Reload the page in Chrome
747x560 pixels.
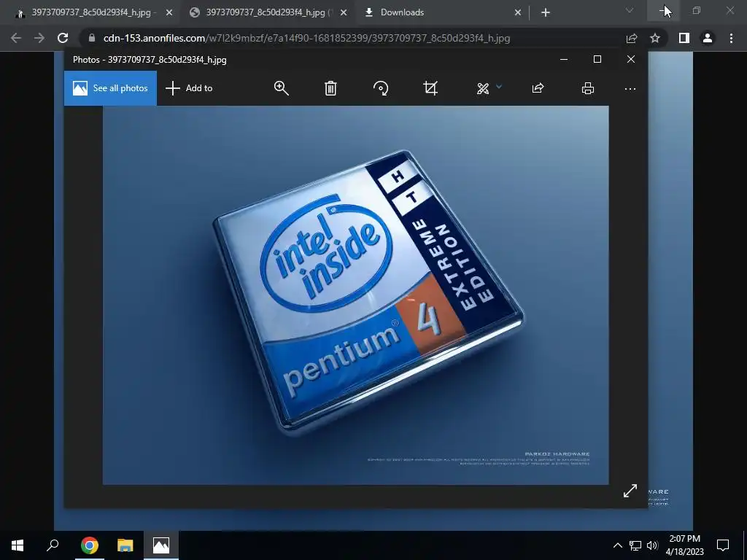pyautogui.click(x=63, y=38)
